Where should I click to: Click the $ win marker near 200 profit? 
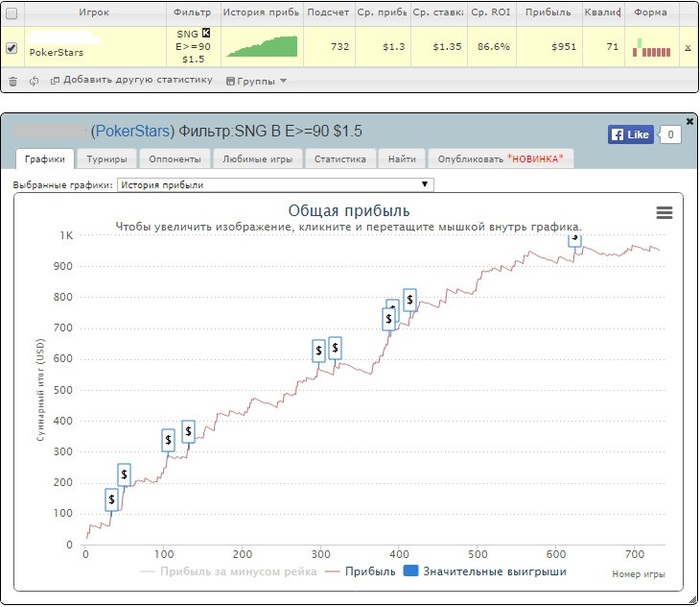tap(124, 475)
